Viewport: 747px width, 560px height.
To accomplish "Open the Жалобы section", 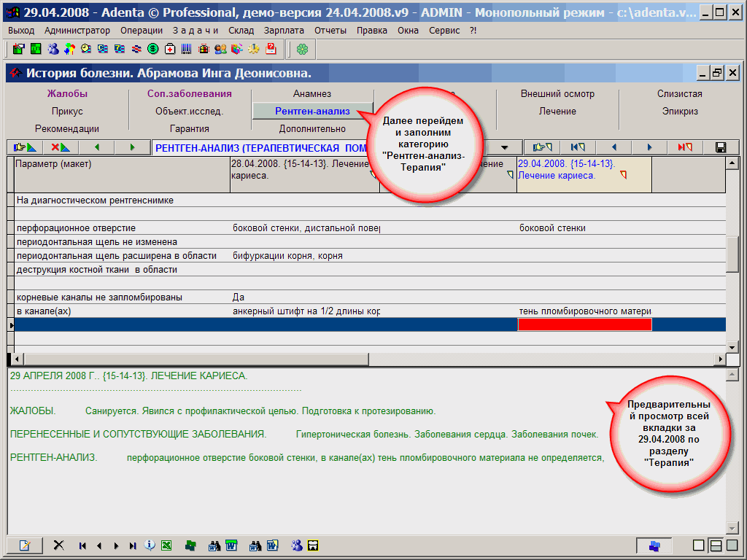I will tap(67, 94).
